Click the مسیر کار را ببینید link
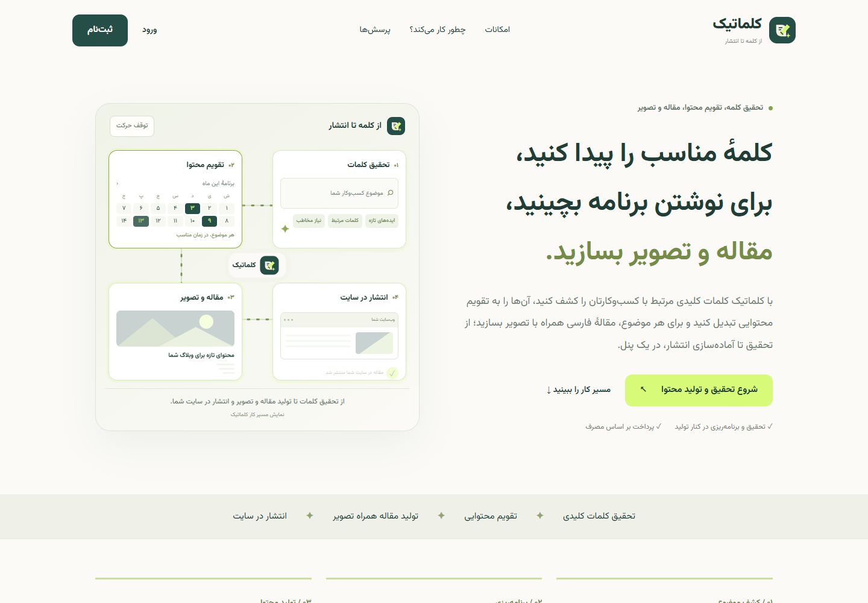Viewport: 868px width, 603px height. click(579, 390)
